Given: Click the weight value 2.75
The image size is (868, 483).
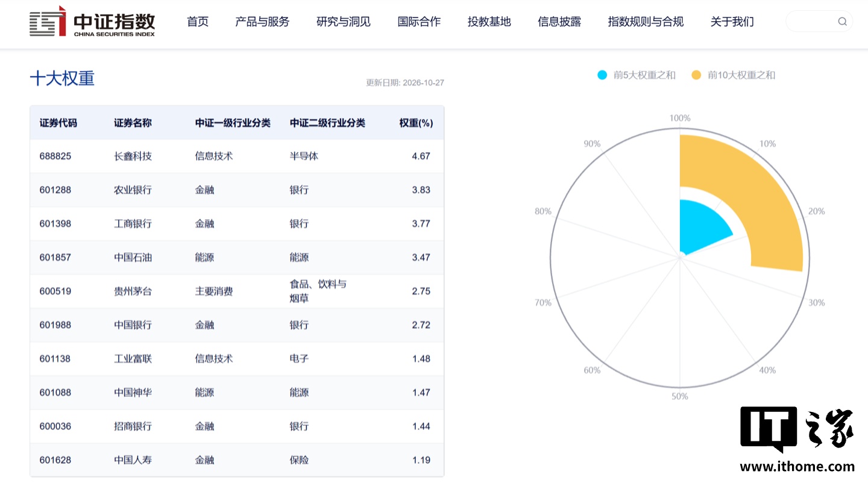Looking at the screenshot, I should click(x=421, y=291).
